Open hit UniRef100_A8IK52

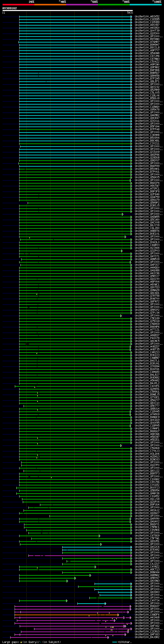pos(147,16)
